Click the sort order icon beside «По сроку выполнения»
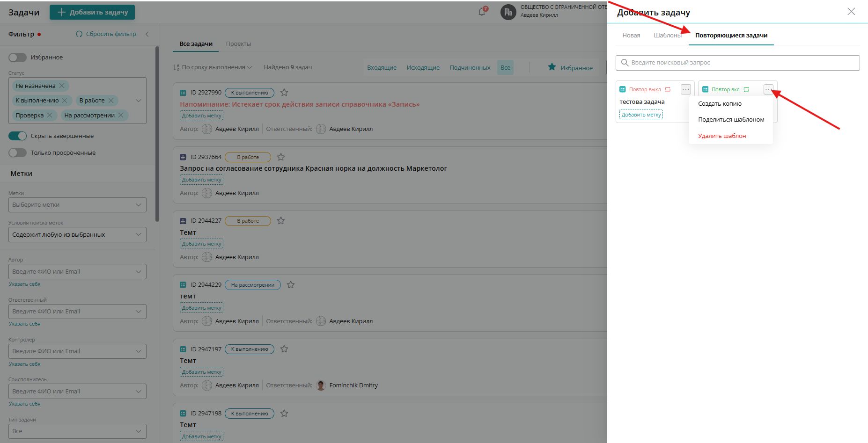868x443 pixels. [177, 67]
